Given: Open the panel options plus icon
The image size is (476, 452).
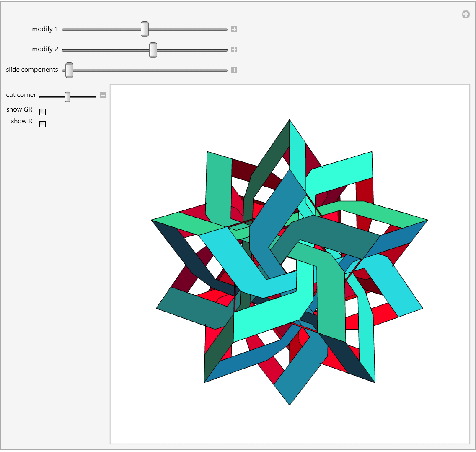Looking at the screenshot, I should click(466, 14).
